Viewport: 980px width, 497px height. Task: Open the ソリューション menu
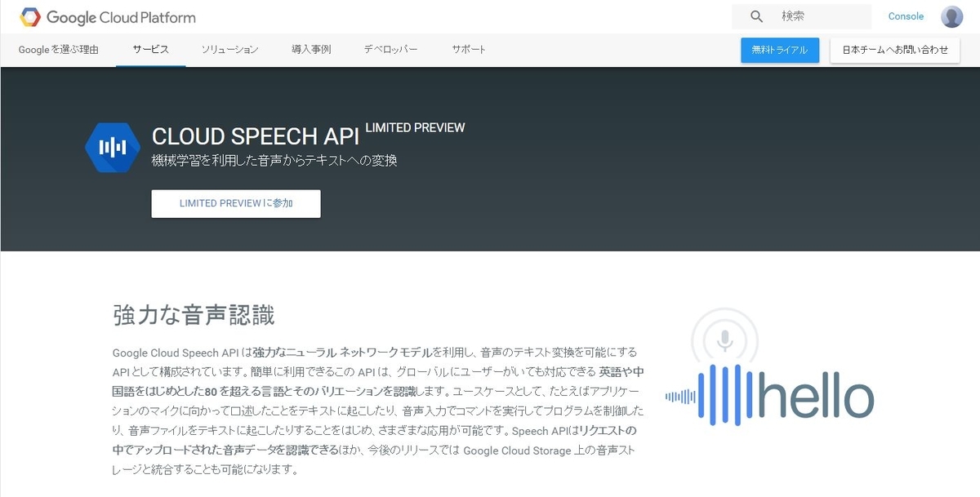229,49
